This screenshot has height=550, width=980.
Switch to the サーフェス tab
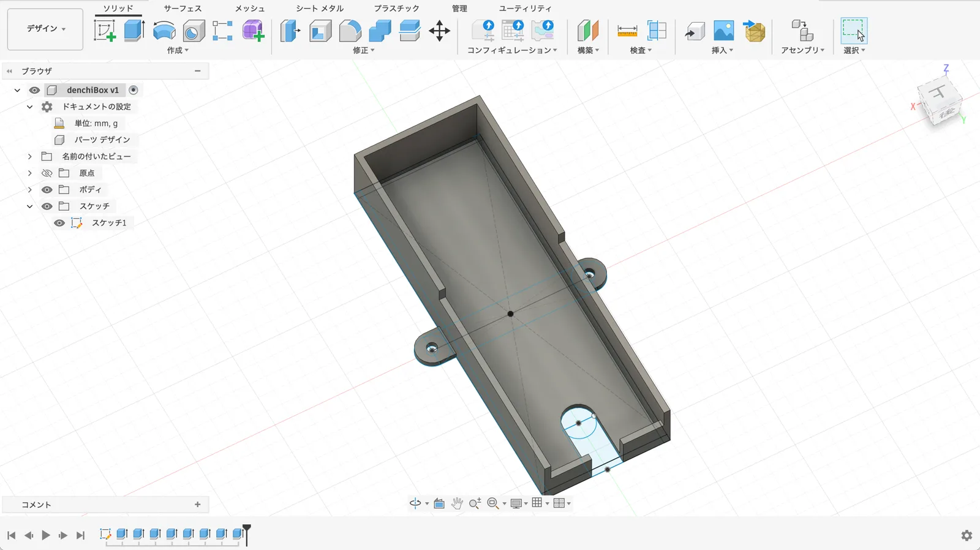coord(183,9)
